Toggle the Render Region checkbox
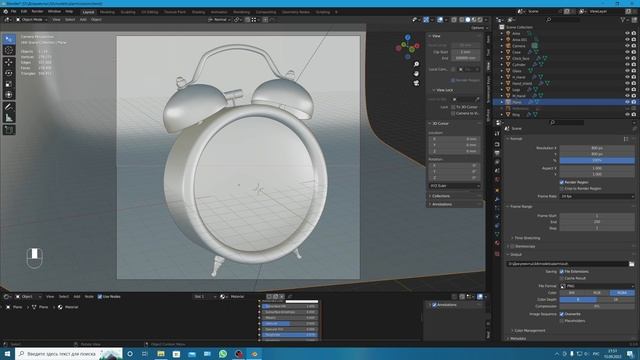 click(562, 182)
